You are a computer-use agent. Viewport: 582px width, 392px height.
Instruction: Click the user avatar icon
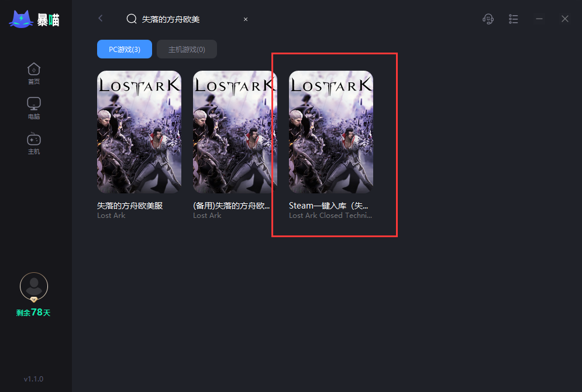(34, 287)
